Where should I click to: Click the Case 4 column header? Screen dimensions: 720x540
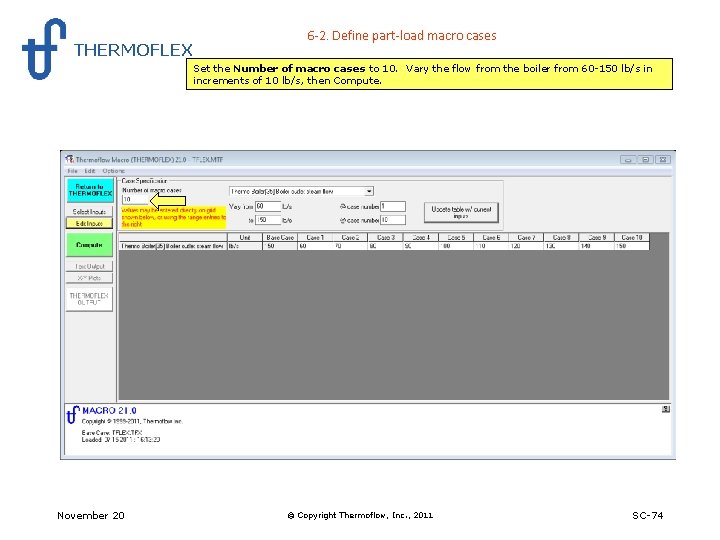421,237
